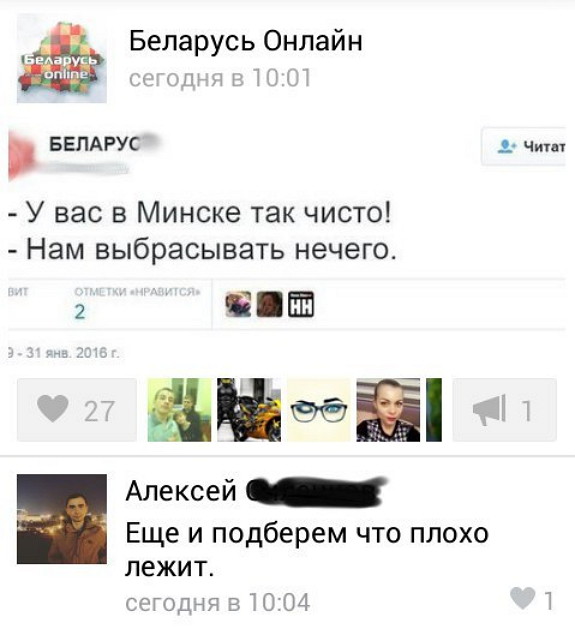Open the HH avatar in tweet likes
The image size is (575, 641).
click(x=301, y=304)
